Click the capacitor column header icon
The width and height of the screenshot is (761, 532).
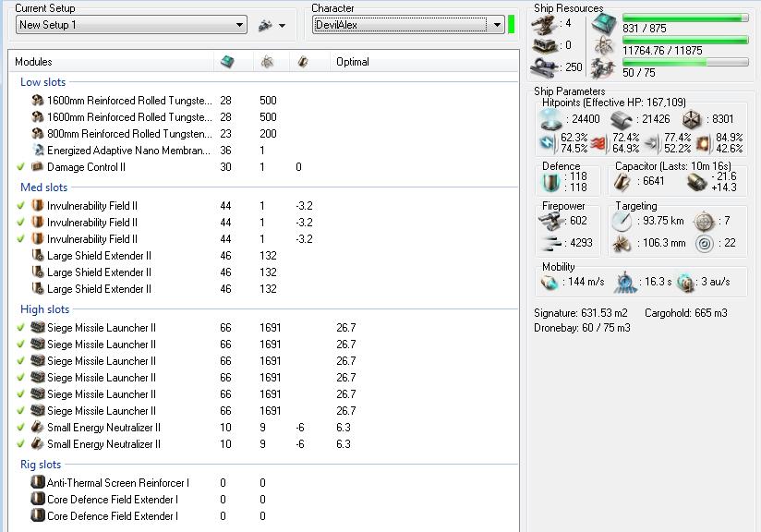303,62
